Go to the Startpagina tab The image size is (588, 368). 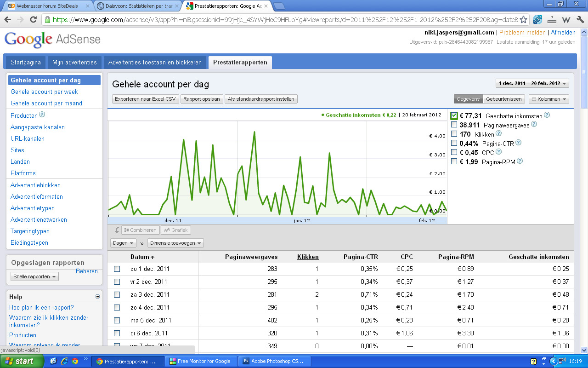tap(26, 63)
